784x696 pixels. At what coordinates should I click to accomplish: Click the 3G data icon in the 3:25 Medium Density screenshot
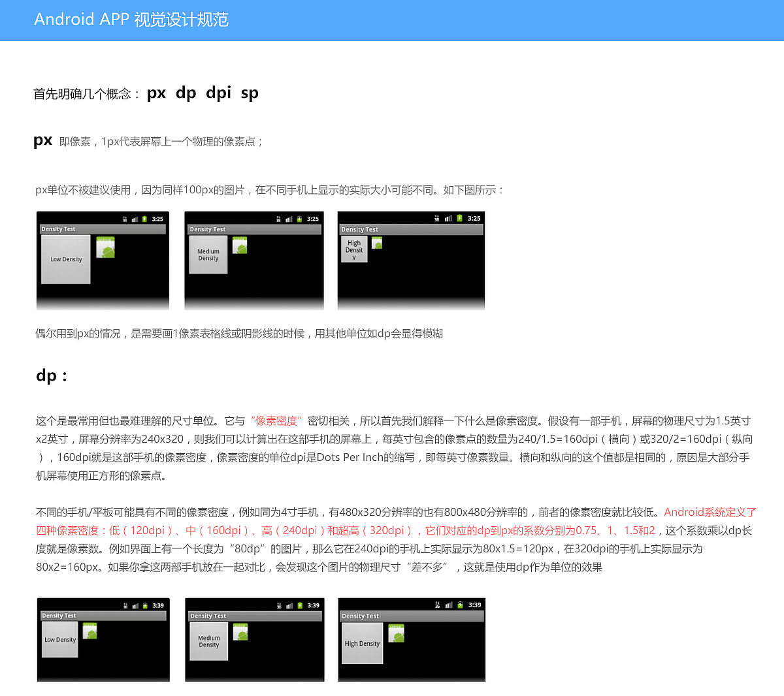coord(279,219)
